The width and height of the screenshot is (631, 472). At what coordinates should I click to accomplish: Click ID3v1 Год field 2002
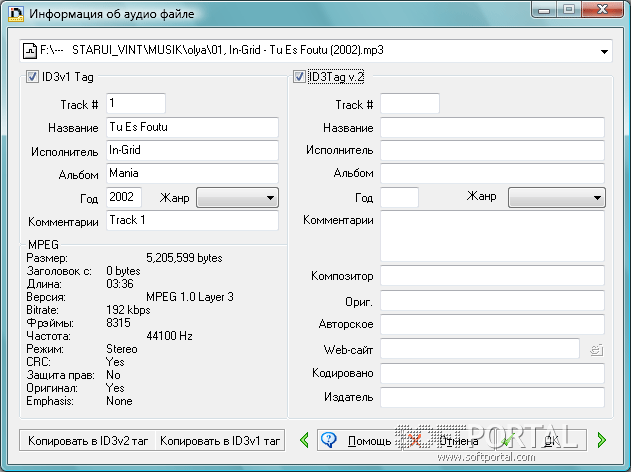pos(124,197)
